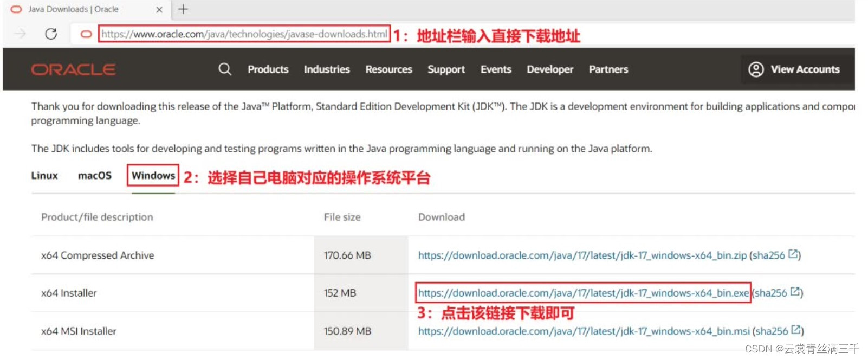Click the browser forward arrow

point(20,34)
